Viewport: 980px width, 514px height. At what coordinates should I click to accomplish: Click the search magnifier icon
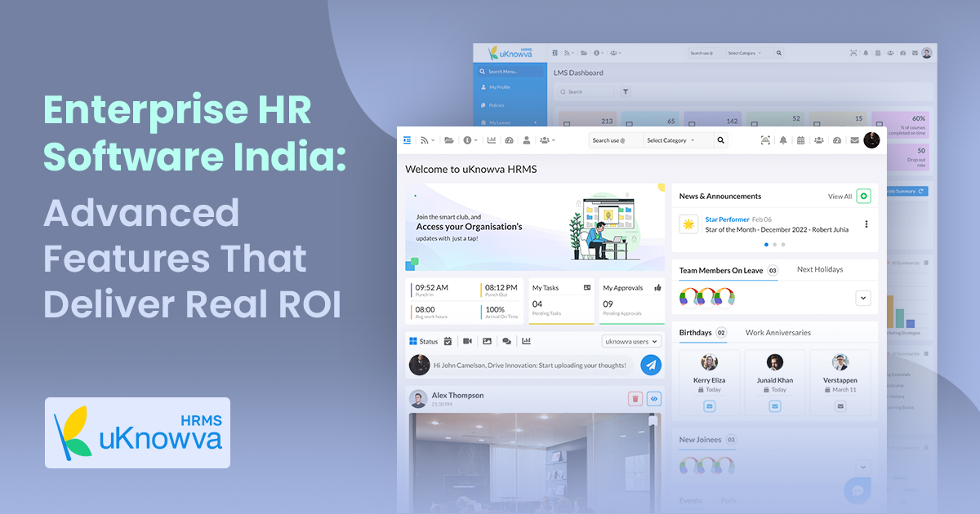pyautogui.click(x=720, y=140)
